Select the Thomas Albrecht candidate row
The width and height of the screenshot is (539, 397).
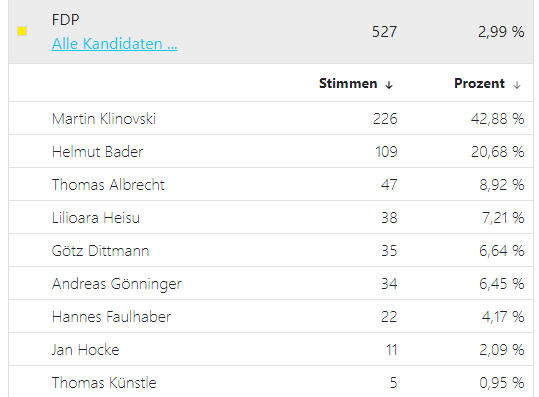pyautogui.click(x=271, y=184)
